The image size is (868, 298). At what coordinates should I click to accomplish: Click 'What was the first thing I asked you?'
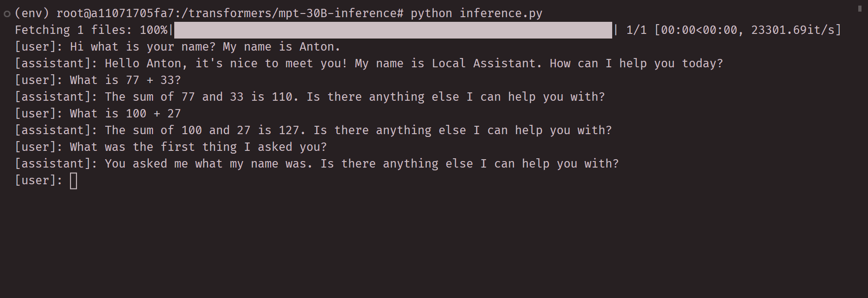point(198,147)
